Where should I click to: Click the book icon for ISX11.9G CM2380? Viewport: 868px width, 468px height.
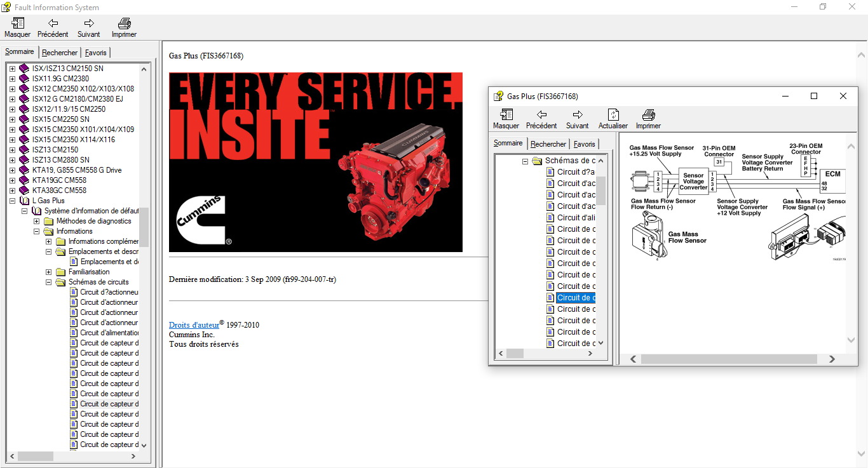click(24, 79)
